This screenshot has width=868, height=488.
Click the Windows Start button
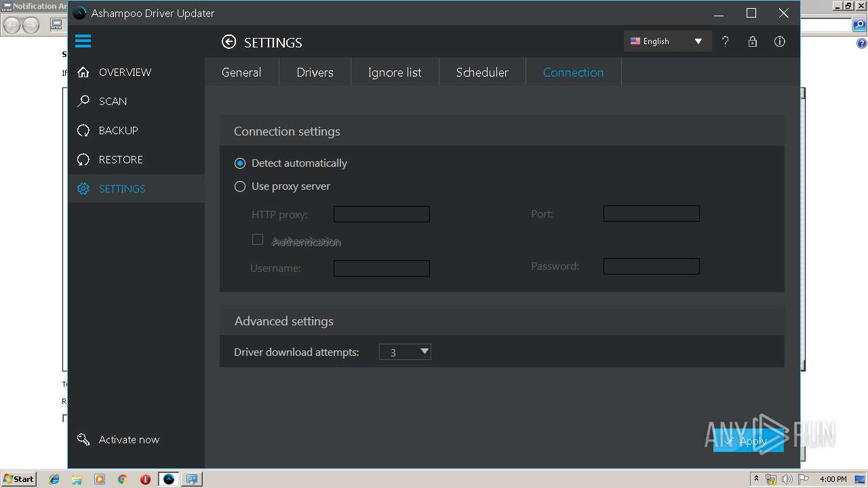(18, 479)
